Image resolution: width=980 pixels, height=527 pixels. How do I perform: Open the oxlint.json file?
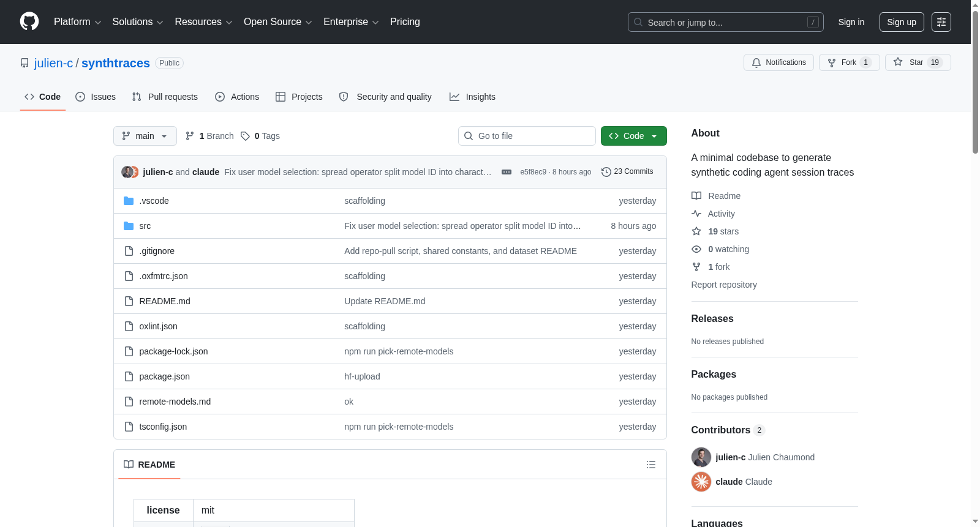point(159,326)
